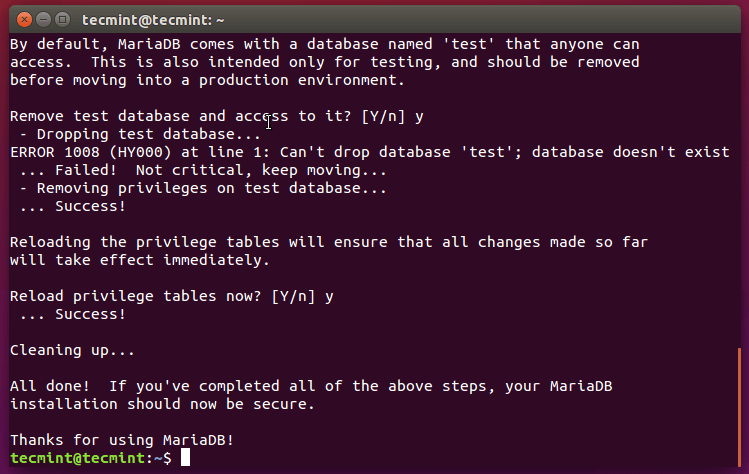Maximize the terminal window

[62, 18]
